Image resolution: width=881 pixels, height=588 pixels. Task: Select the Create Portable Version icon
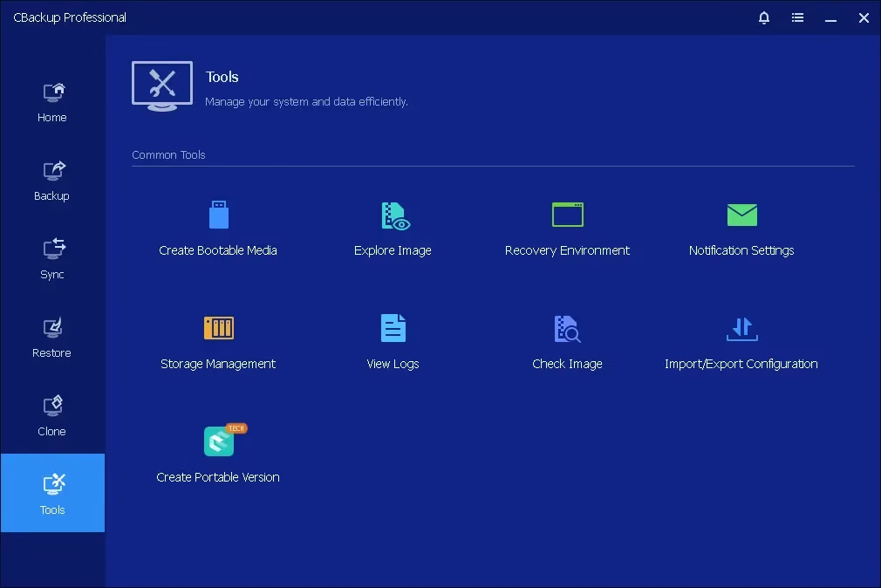click(219, 442)
